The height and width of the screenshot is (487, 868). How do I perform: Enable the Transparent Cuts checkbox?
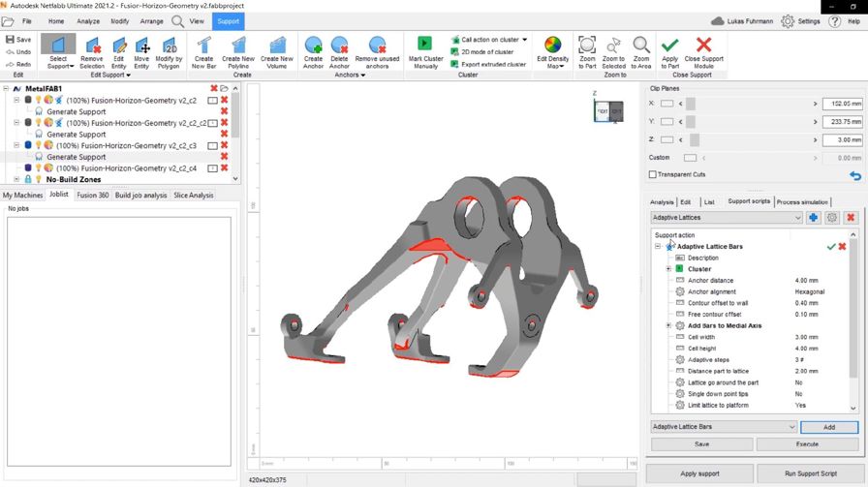(653, 174)
